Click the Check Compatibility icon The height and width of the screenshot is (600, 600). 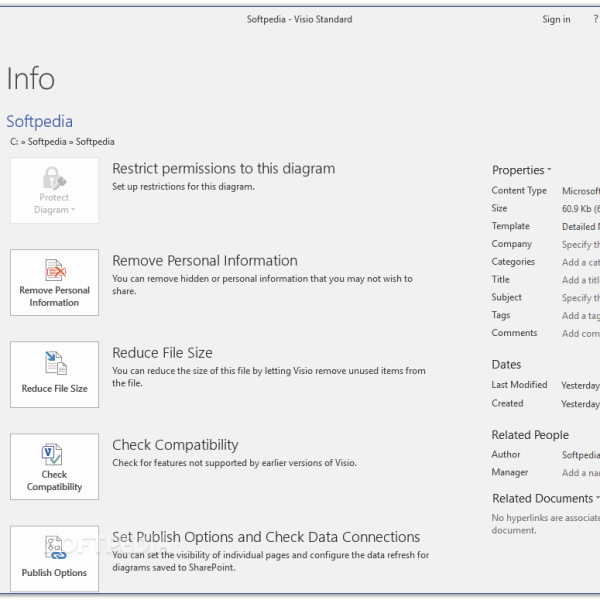point(52,454)
